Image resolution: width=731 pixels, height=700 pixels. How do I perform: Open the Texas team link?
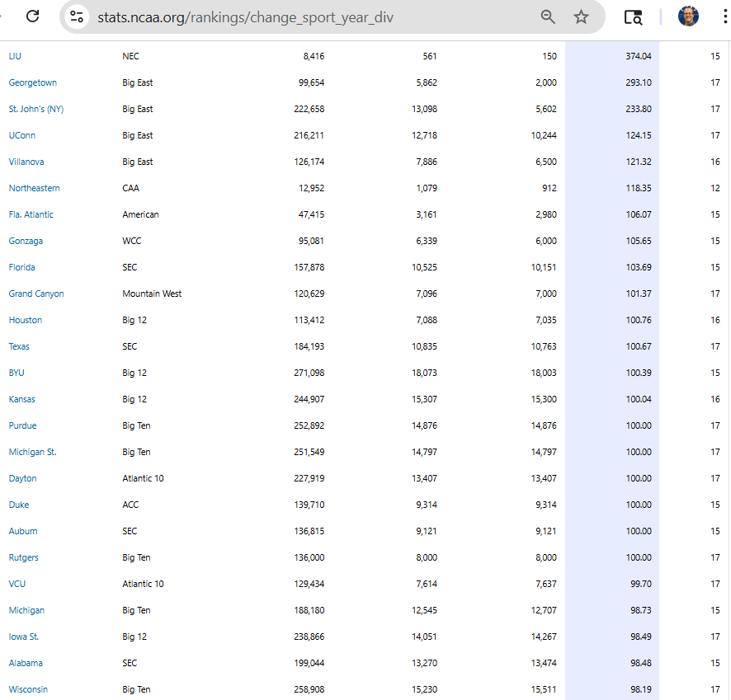point(19,346)
